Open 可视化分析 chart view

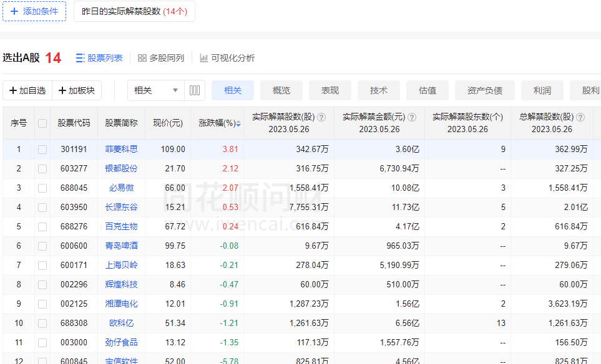227,58
